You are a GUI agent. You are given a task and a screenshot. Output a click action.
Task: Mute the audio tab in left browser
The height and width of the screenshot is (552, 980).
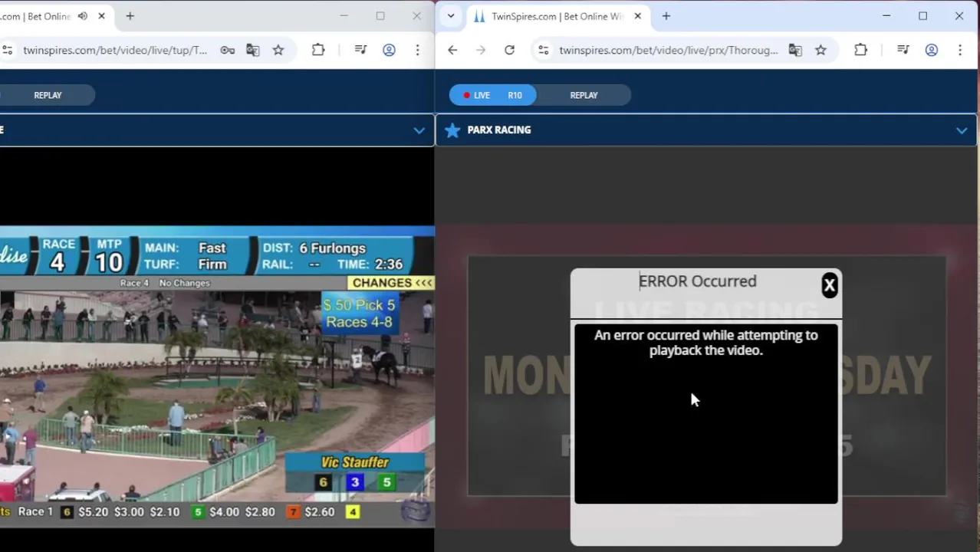82,16
